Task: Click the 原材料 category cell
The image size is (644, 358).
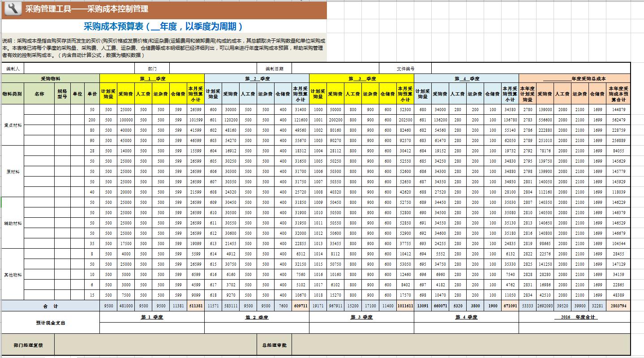Action: (x=13, y=172)
